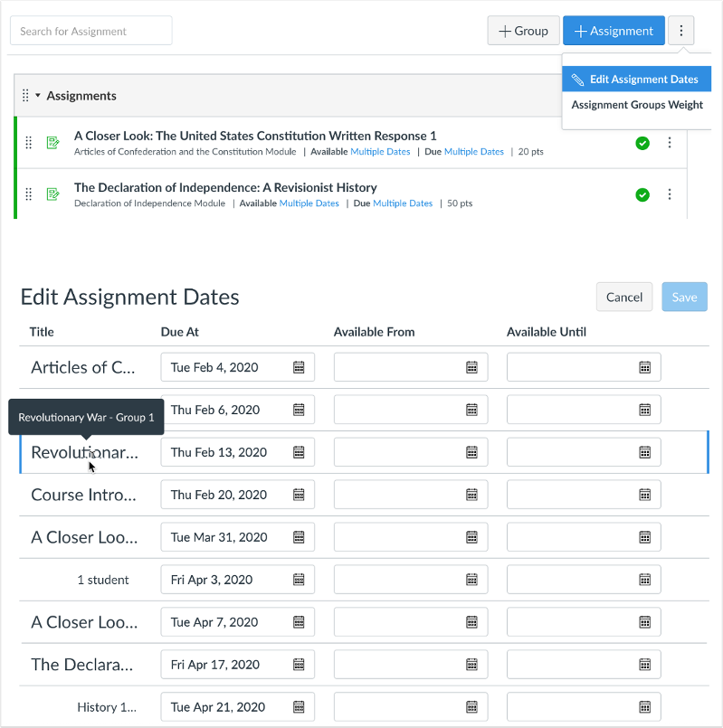Click the Cancel button
Screen dimensions: 723x728
tap(623, 297)
